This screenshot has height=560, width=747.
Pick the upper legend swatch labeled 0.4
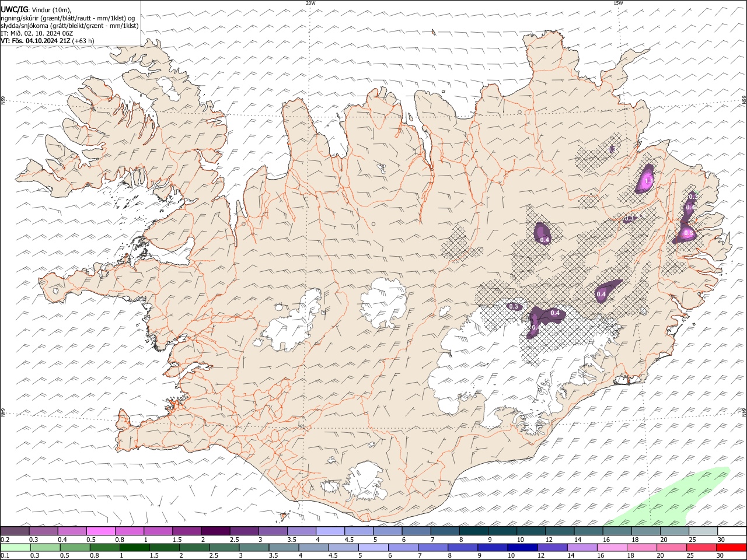pos(72,531)
